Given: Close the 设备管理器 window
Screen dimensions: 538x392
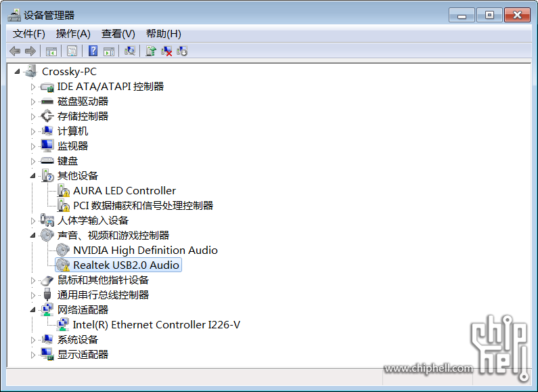Looking at the screenshot, I should coord(518,15).
